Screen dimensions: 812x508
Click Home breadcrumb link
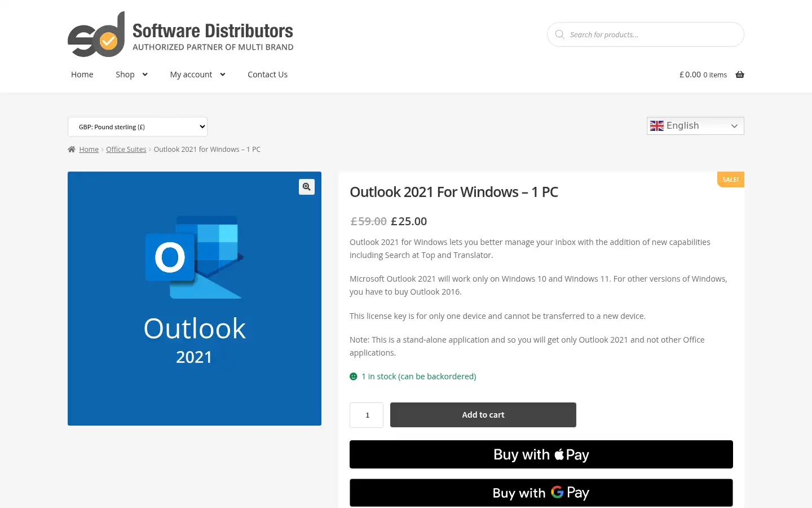tap(89, 150)
